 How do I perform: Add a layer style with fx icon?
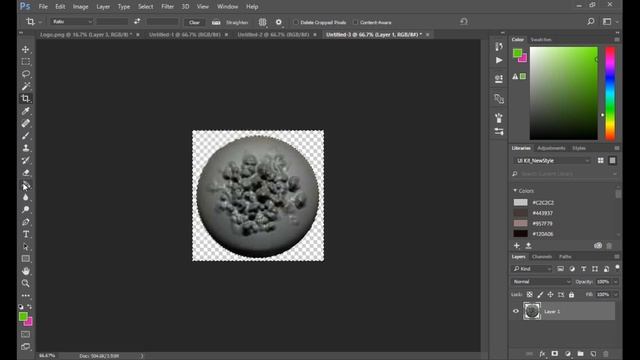tap(542, 354)
